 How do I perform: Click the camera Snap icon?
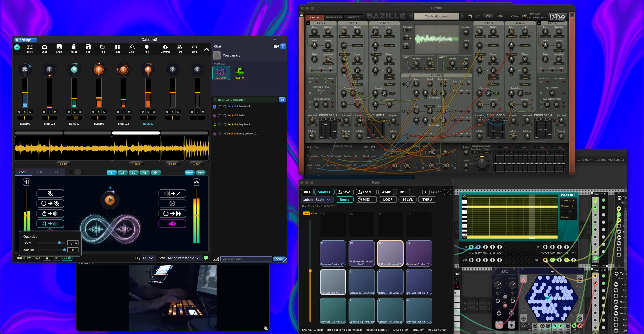(x=44, y=48)
